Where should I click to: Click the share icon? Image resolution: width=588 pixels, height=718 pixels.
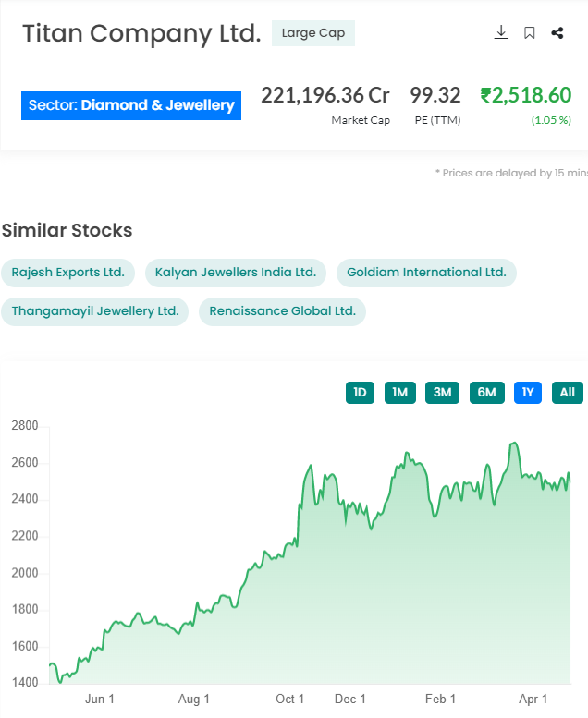pyautogui.click(x=557, y=33)
